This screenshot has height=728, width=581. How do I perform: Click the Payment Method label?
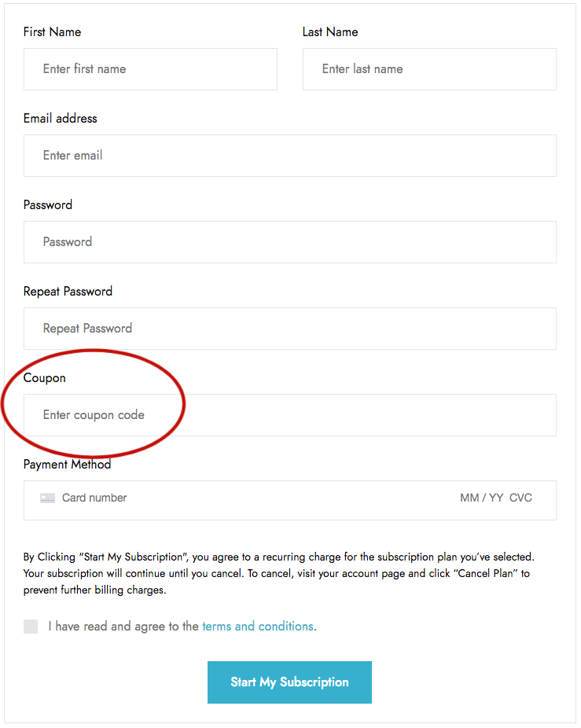pos(68,465)
